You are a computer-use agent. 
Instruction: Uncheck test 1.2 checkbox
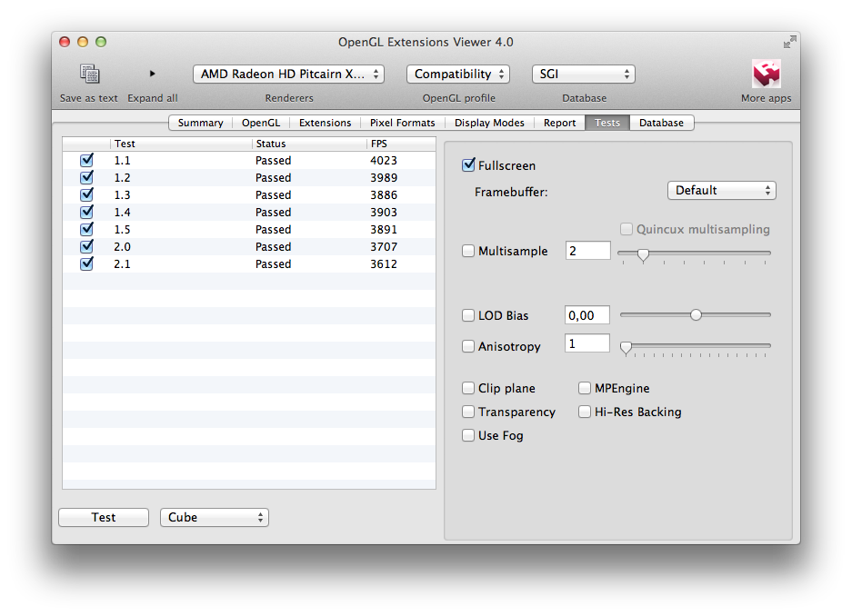(86, 177)
